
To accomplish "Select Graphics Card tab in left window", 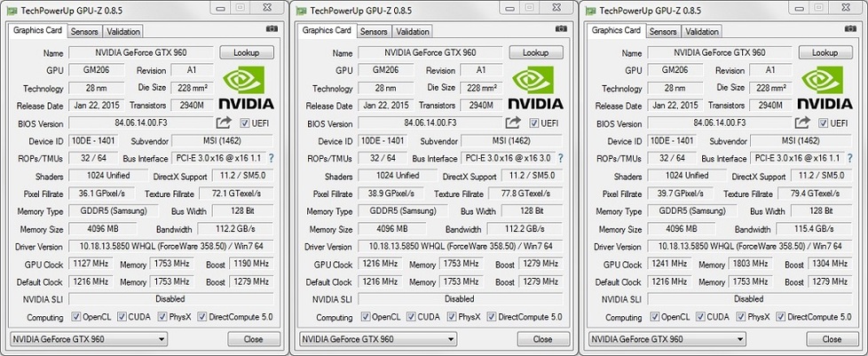I will [x=37, y=30].
